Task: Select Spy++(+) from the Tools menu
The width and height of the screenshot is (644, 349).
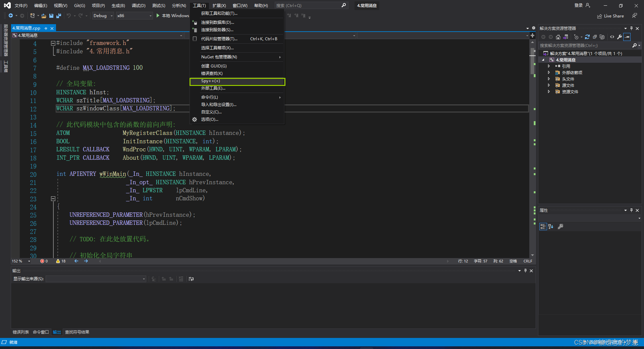Action: pyautogui.click(x=237, y=82)
